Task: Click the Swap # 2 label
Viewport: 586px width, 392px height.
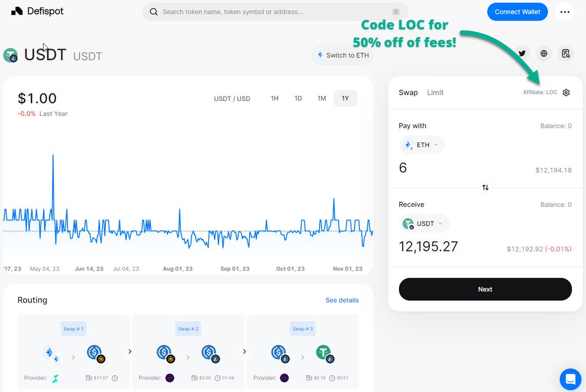Action: pos(188,329)
